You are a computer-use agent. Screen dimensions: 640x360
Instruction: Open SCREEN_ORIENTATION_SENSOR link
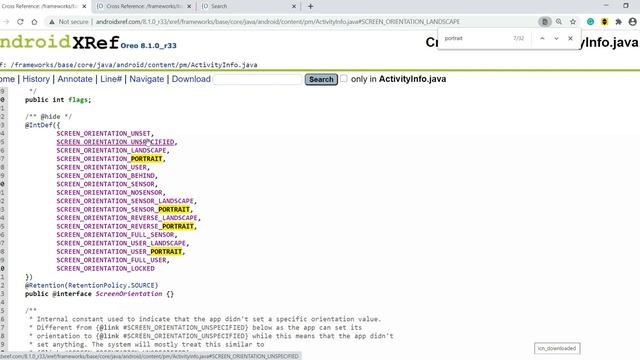pyautogui.click(x=106, y=184)
